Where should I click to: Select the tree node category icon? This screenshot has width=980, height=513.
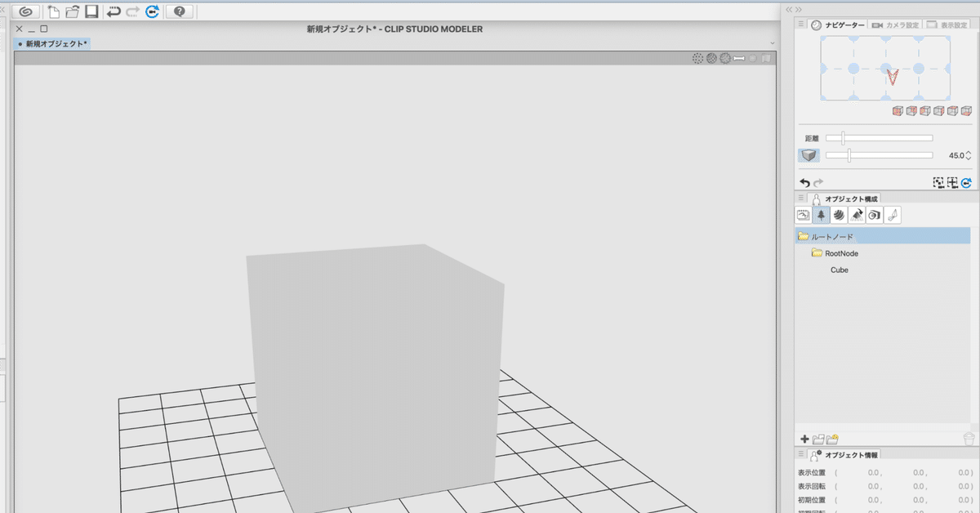point(821,215)
